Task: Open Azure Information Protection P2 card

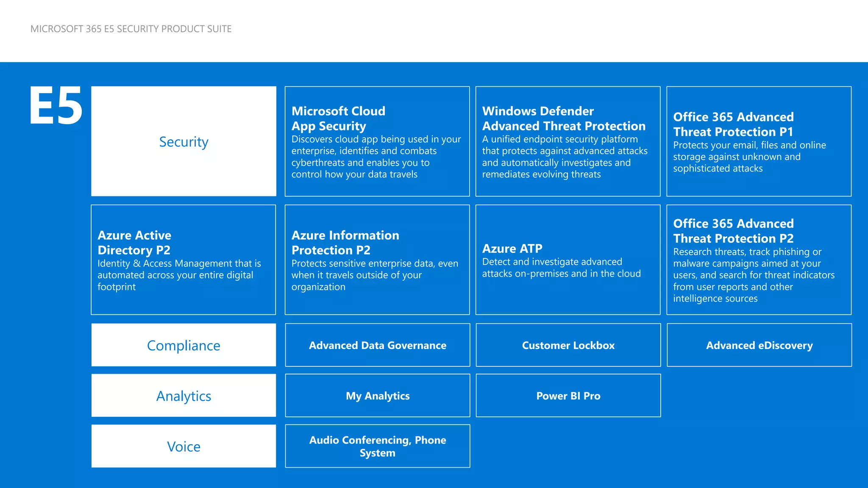Action: [377, 260]
